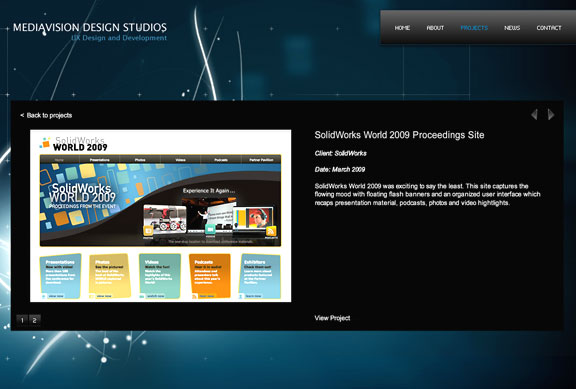Open the Home menu item
Viewport: 576px width, 389px height.
tap(402, 28)
